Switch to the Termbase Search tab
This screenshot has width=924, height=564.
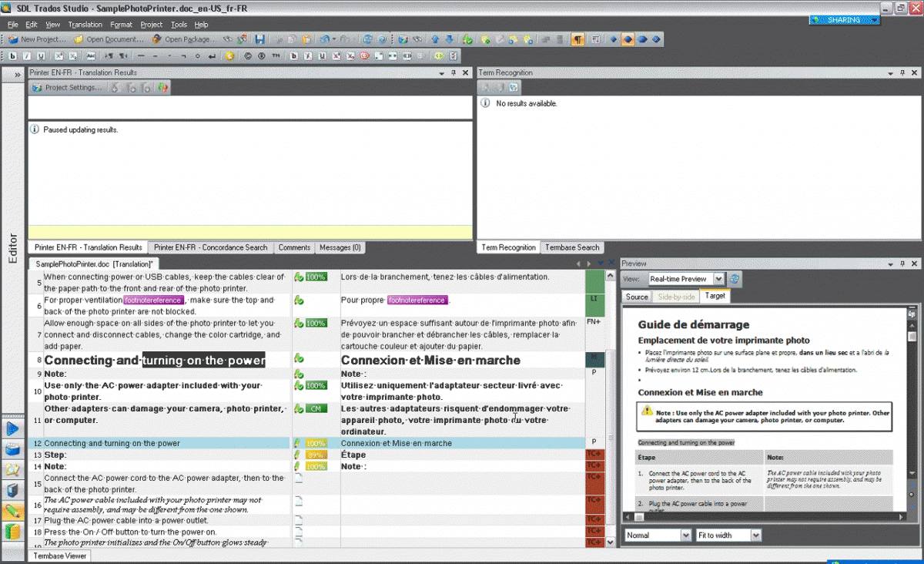[x=572, y=247]
